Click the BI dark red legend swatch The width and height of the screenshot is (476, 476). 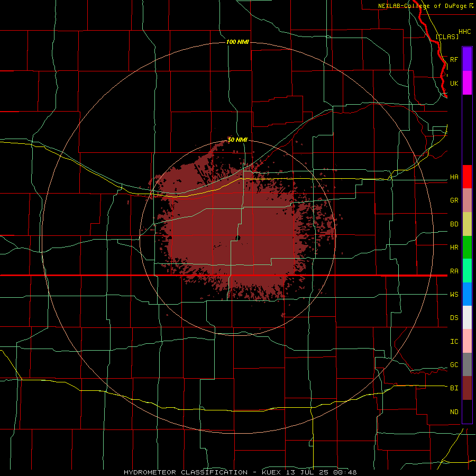[467, 388]
